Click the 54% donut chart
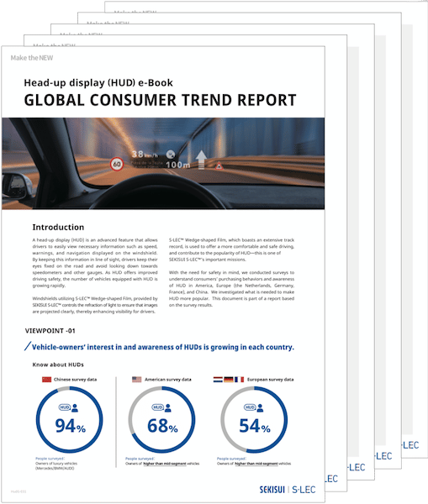Viewport: 428px width, 504px height. (254, 420)
